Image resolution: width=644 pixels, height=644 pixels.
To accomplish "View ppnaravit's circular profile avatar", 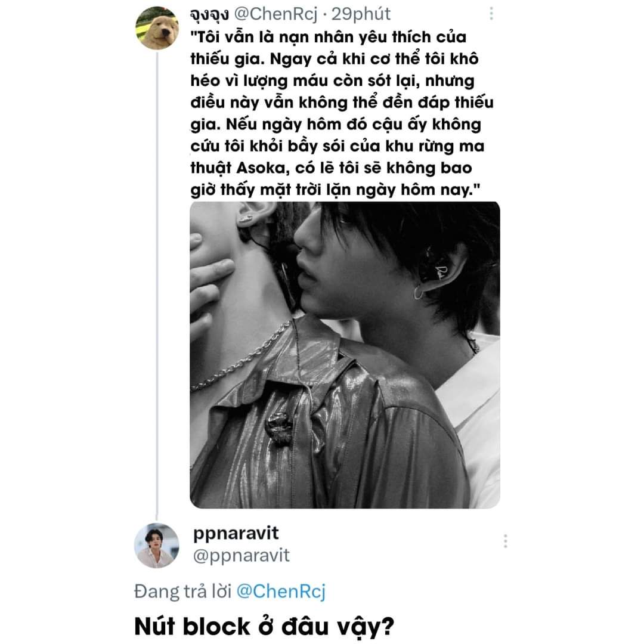I will (x=156, y=546).
